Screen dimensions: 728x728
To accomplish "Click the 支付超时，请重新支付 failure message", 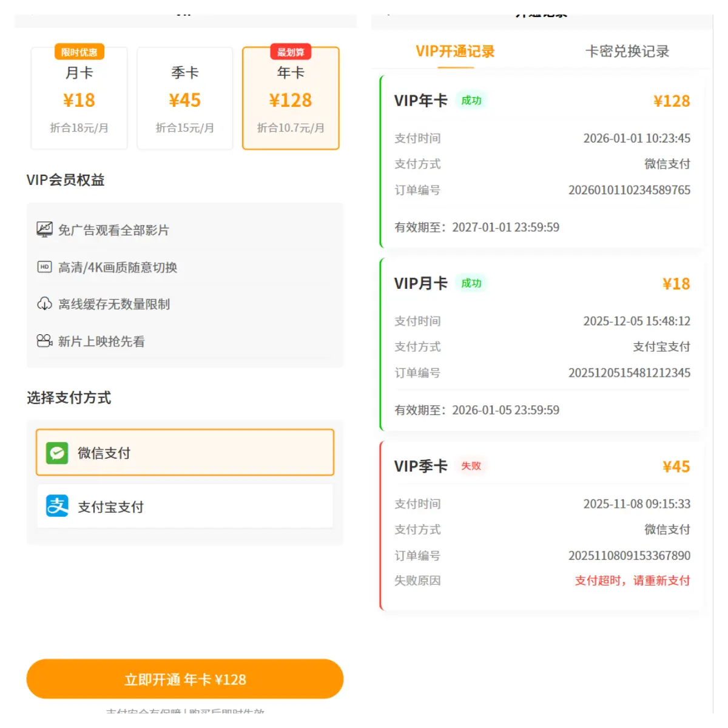I will [x=632, y=581].
